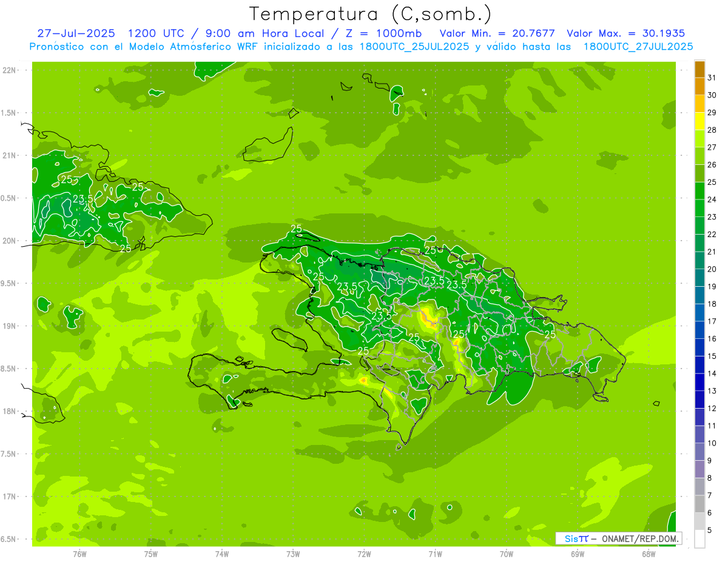Click the '74W' longitude axis label
This screenshot has height=562, width=728.
222,554
